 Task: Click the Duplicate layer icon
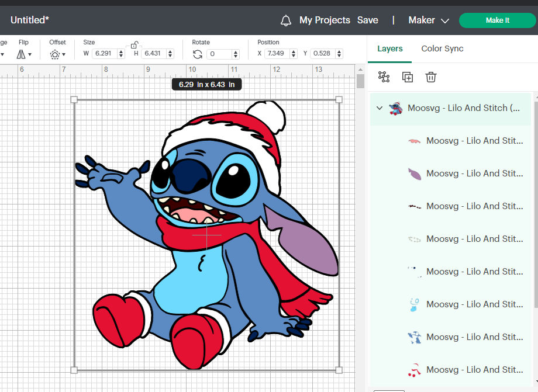pyautogui.click(x=407, y=77)
